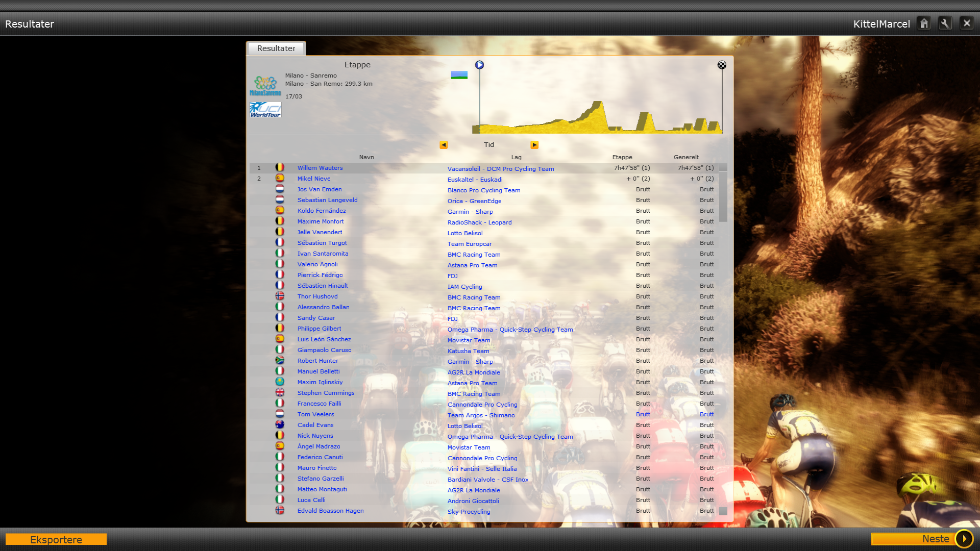Click the home icon in top bar
Screen dimensions: 980x551
point(924,23)
